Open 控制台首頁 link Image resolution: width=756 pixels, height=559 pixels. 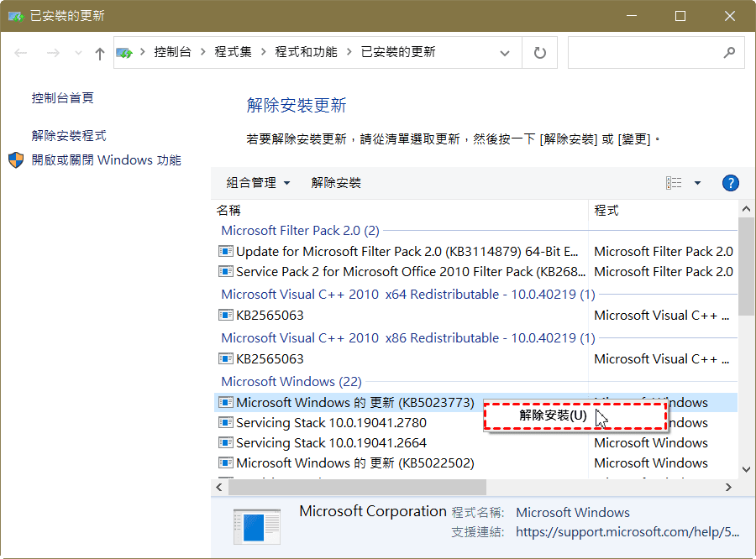pyautogui.click(x=63, y=98)
